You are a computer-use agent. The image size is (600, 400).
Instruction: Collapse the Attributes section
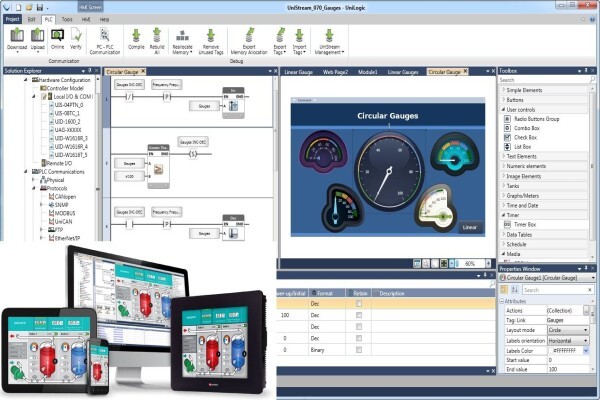pyautogui.click(x=502, y=301)
